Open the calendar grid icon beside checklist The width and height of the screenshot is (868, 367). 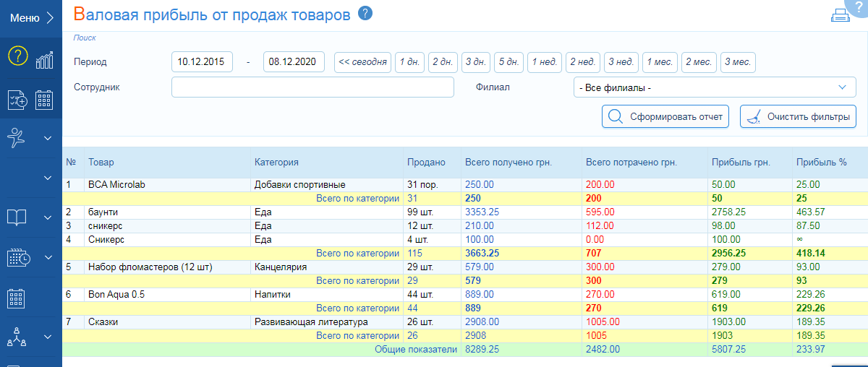pos(45,100)
